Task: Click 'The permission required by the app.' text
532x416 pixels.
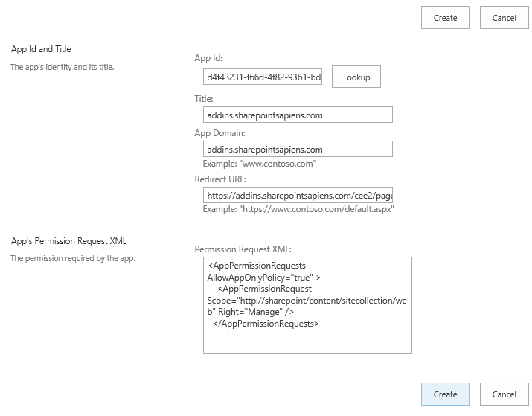Action: (73, 258)
